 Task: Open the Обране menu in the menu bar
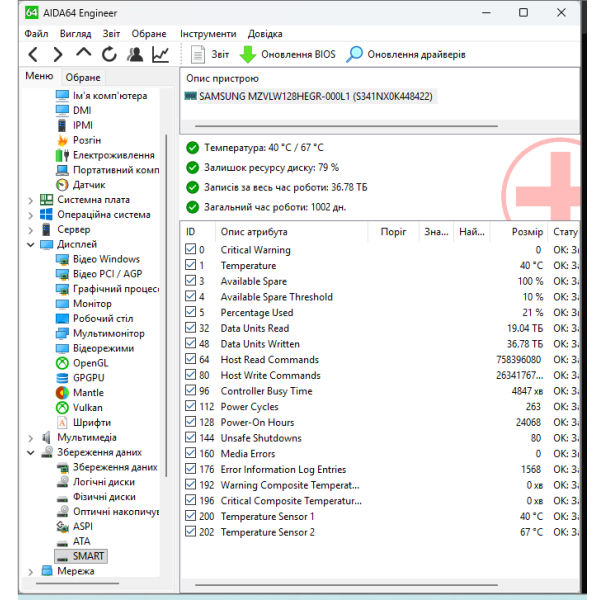pos(149,34)
